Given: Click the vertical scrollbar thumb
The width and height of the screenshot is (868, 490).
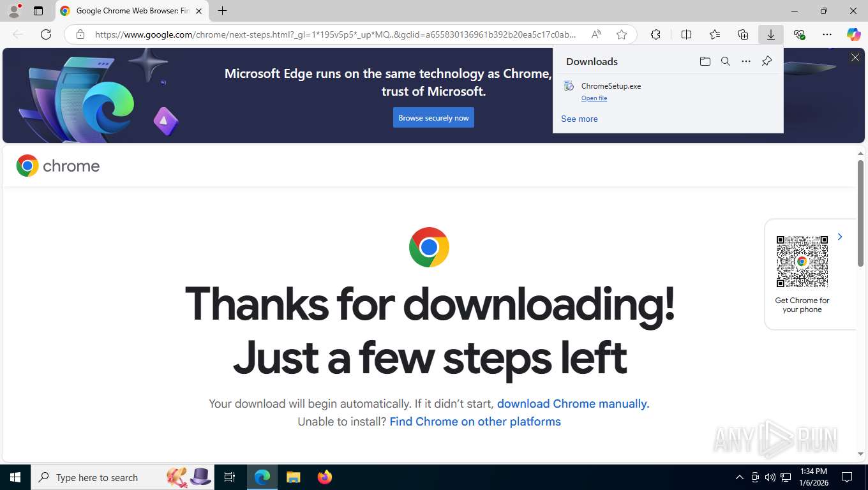Looking at the screenshot, I should pyautogui.click(x=860, y=214).
